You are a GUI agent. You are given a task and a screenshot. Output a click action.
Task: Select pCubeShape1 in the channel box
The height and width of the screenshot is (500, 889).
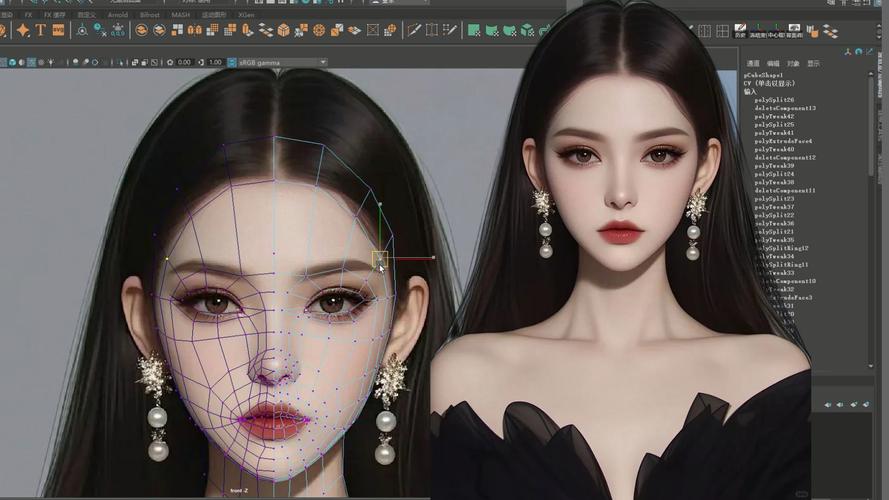[x=764, y=75]
